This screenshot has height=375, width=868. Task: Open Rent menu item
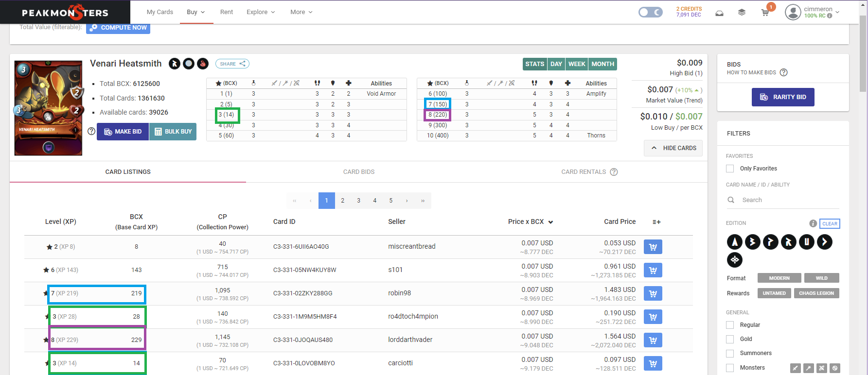tap(227, 12)
